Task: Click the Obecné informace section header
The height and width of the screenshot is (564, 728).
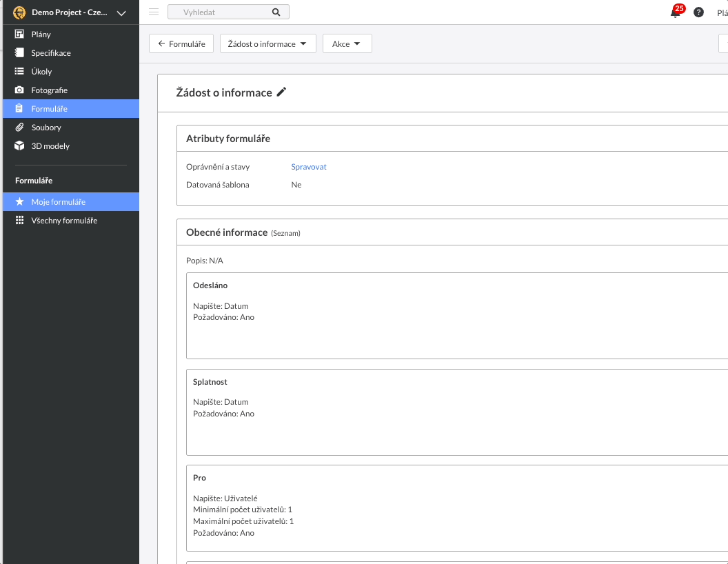Action: 227,232
